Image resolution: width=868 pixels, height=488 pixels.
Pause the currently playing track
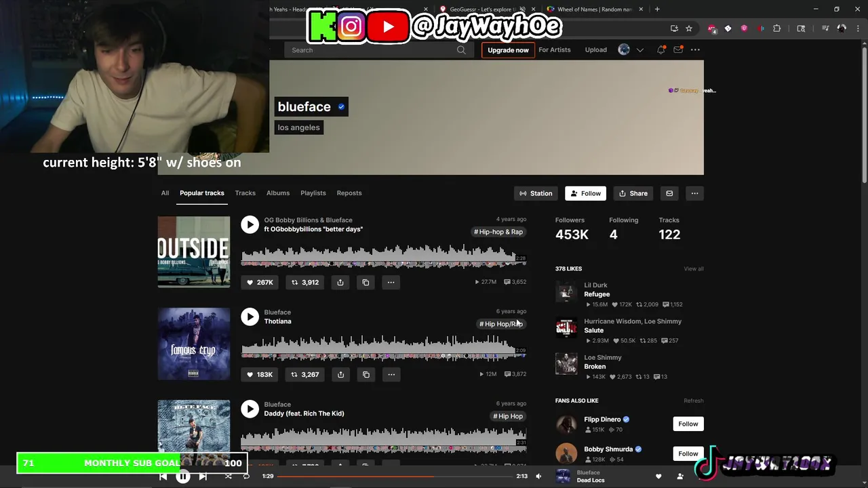tap(183, 476)
